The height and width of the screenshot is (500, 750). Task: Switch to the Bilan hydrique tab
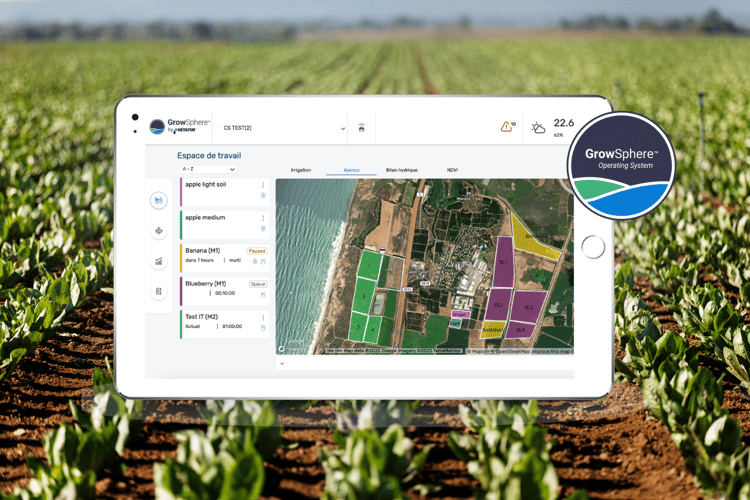402,171
